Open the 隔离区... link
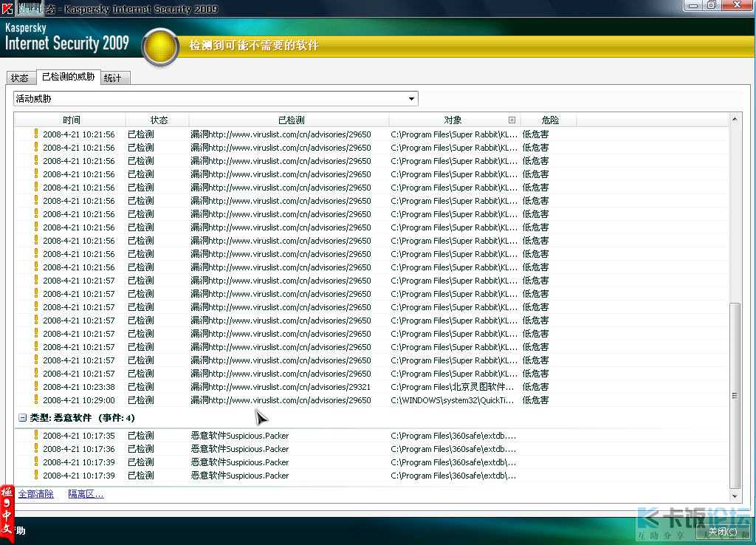This screenshot has width=756, height=545. coord(86,494)
